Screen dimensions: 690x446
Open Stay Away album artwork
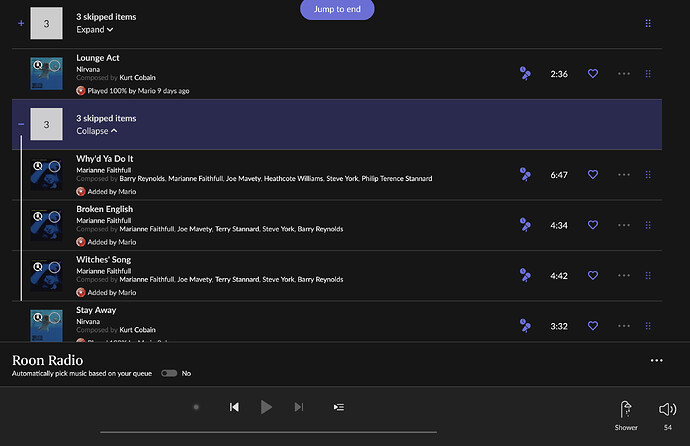(46, 325)
